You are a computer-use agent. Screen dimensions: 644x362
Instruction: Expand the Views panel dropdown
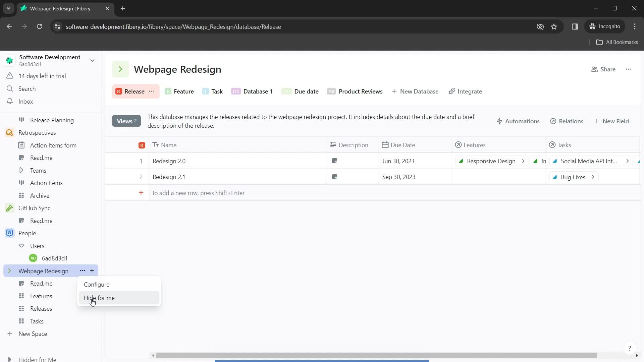(x=126, y=121)
